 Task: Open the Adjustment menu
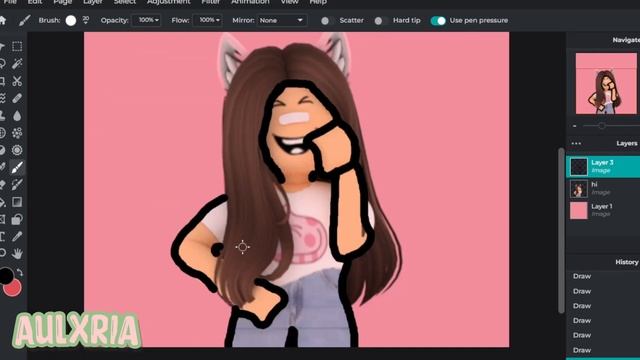pos(169,2)
